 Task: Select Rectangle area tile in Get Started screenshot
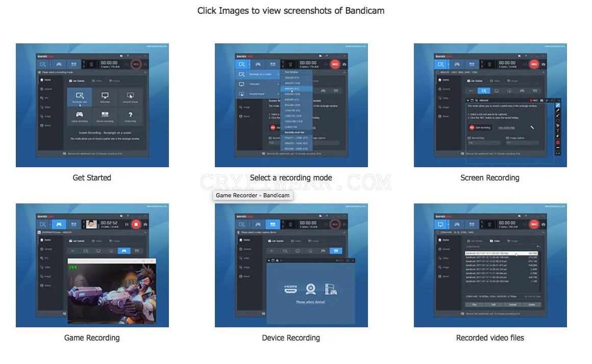click(80, 97)
